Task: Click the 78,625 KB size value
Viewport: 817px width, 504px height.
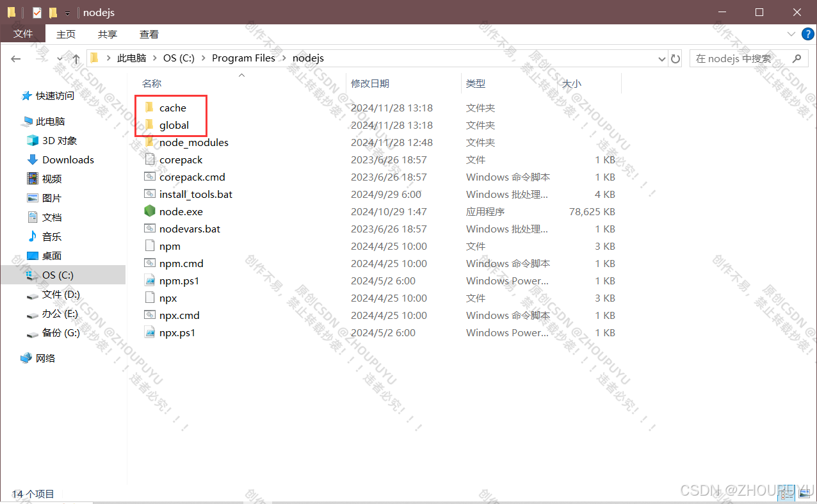Action: [592, 211]
